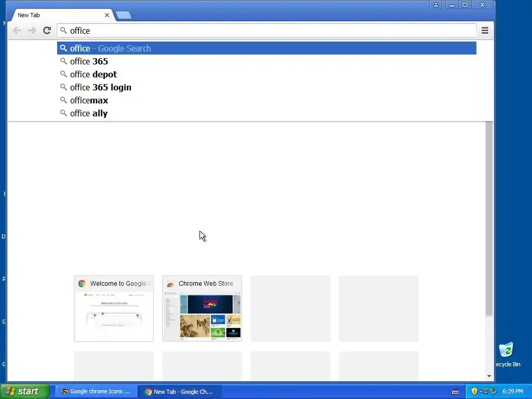This screenshot has width=532, height=399.
Task: Open the Windows start menu
Action: tap(25, 391)
